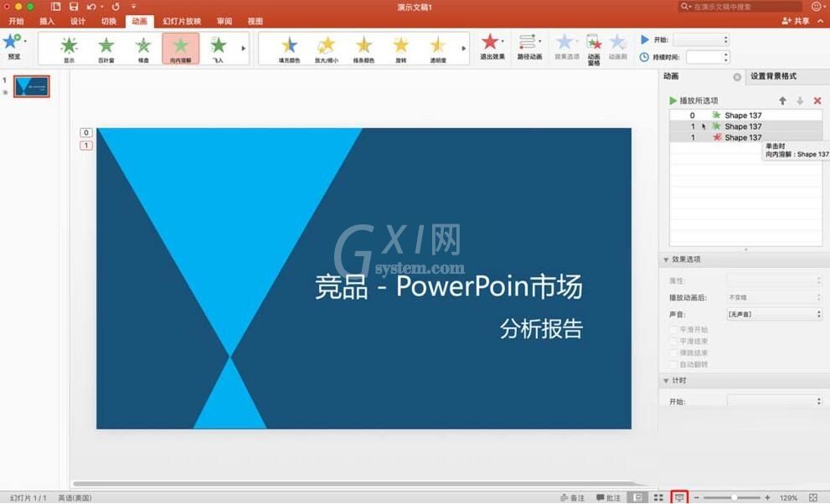This screenshot has height=504, width=830.
Task: Click the save icon in title bar
Action: 74,7
